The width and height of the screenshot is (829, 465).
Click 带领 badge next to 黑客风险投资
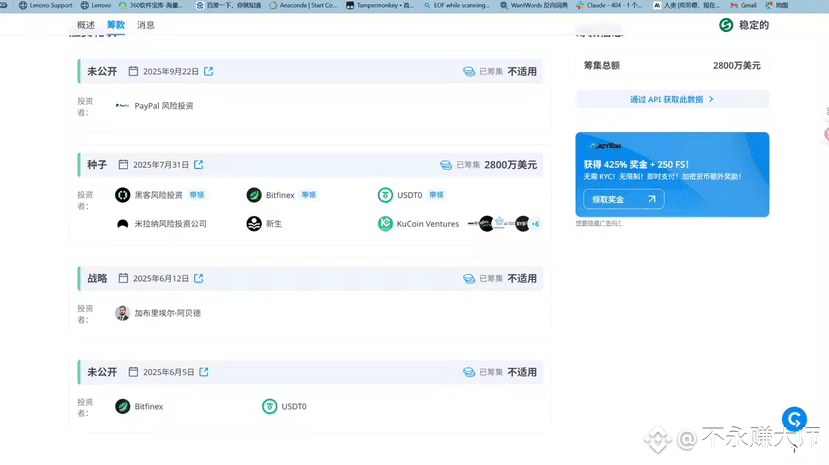pos(197,195)
